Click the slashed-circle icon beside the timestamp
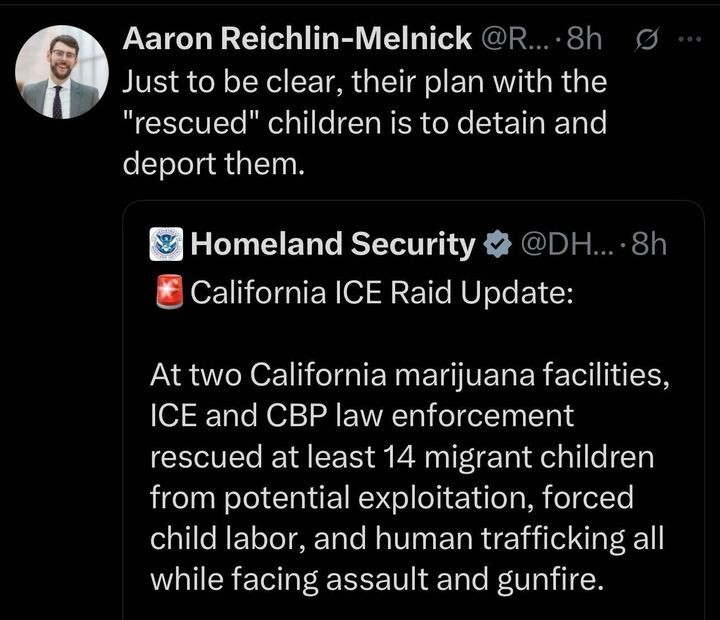The image size is (720, 620). (646, 40)
